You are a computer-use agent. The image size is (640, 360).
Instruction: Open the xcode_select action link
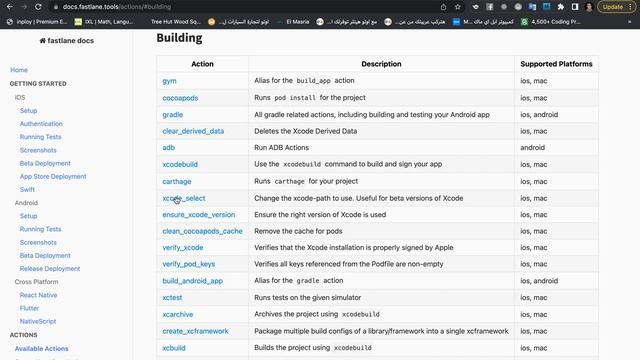pyautogui.click(x=184, y=198)
